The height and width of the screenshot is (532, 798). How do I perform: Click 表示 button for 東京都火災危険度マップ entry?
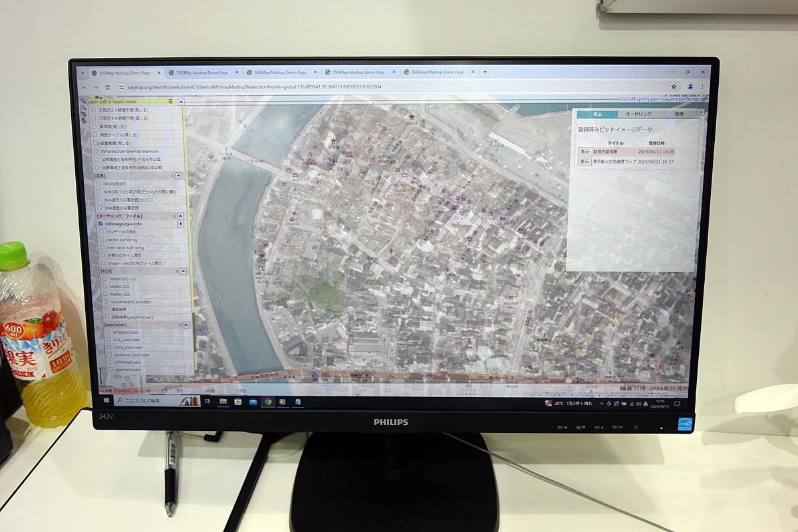point(585,161)
